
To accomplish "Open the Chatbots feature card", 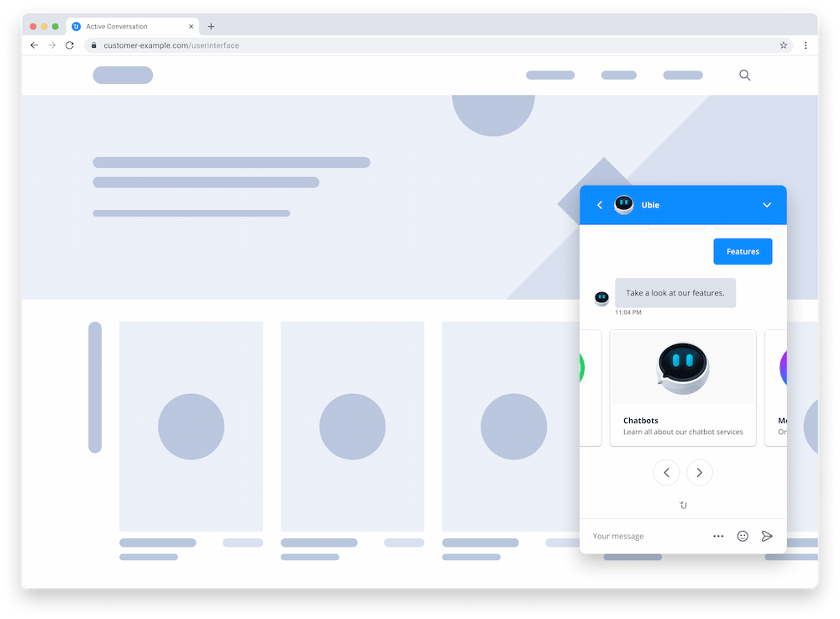I will (x=682, y=387).
